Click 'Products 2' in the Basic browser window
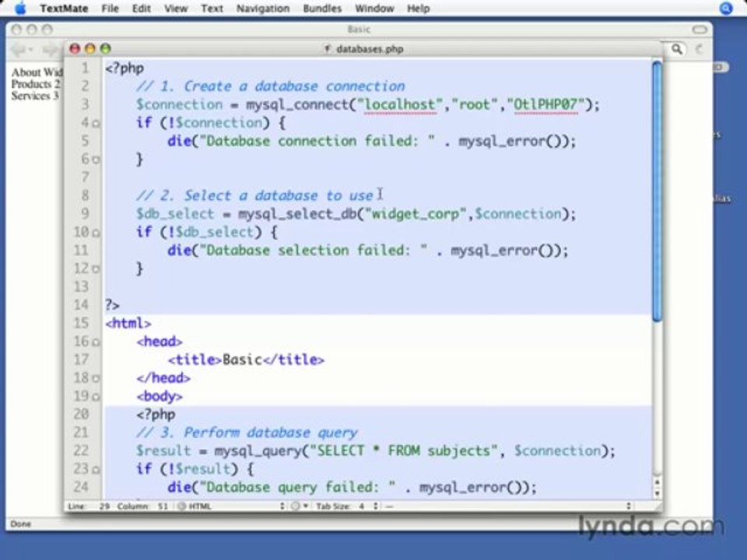 click(36, 84)
